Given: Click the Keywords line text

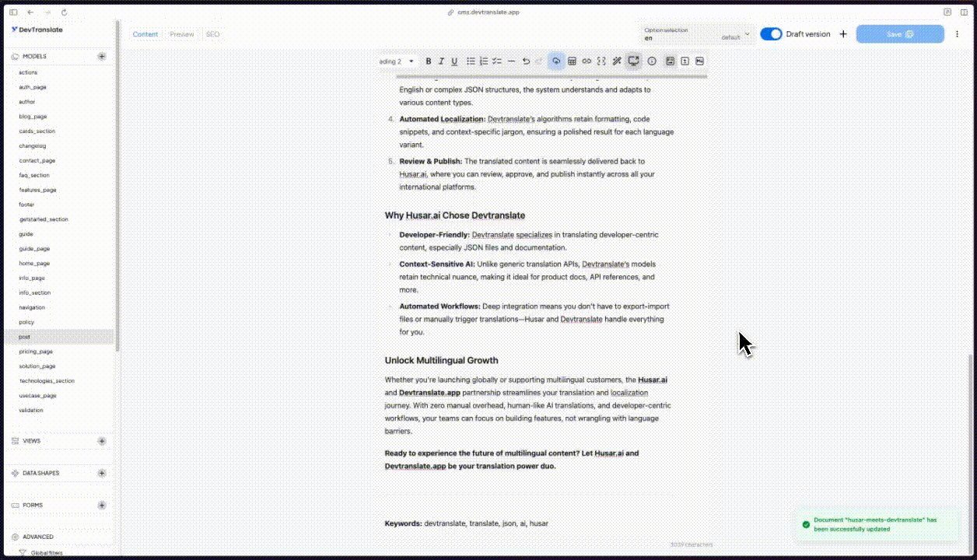Looking at the screenshot, I should click(467, 523).
